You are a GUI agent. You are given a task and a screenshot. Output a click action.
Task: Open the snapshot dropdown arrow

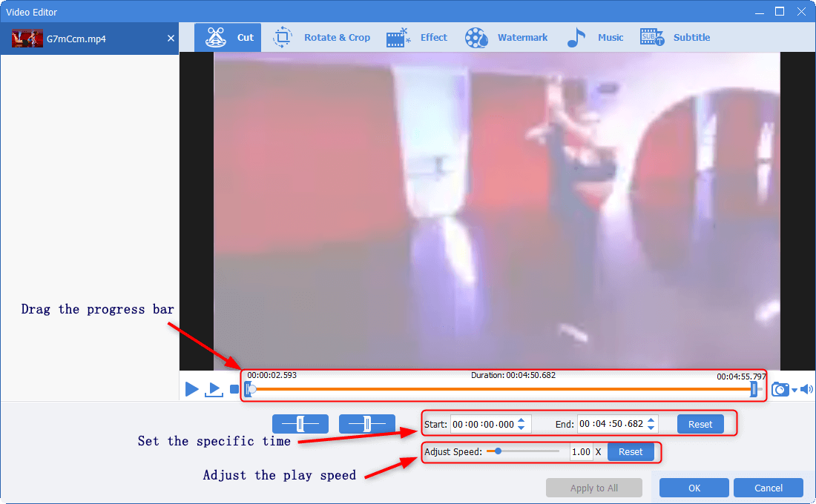[x=794, y=390]
